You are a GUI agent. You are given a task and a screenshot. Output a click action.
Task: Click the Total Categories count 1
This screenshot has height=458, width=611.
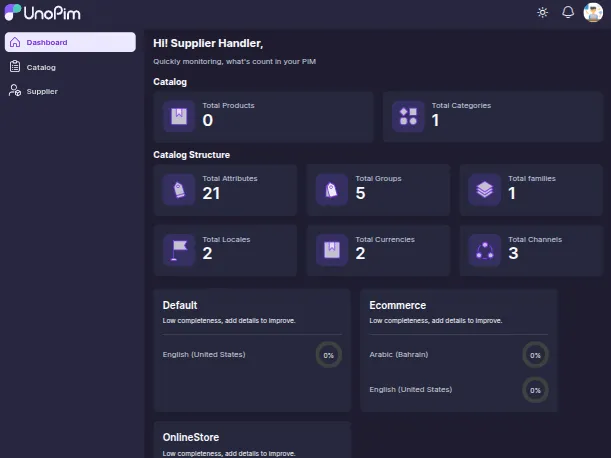435,120
